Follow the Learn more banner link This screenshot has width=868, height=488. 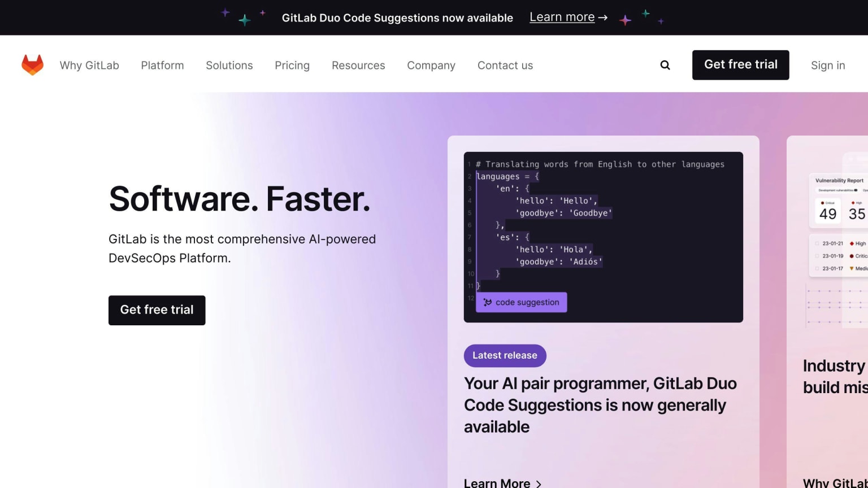tap(562, 18)
